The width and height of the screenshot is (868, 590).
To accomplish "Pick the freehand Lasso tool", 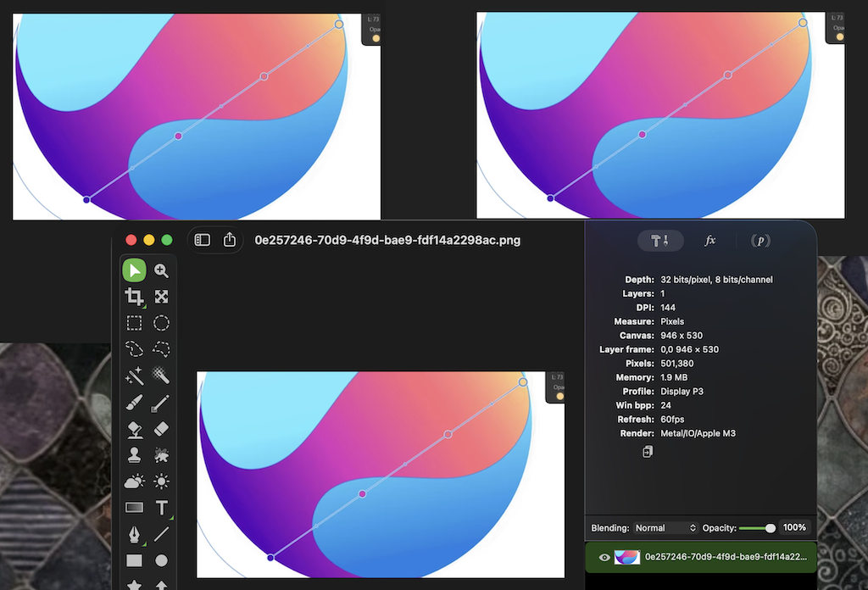I will (x=134, y=348).
